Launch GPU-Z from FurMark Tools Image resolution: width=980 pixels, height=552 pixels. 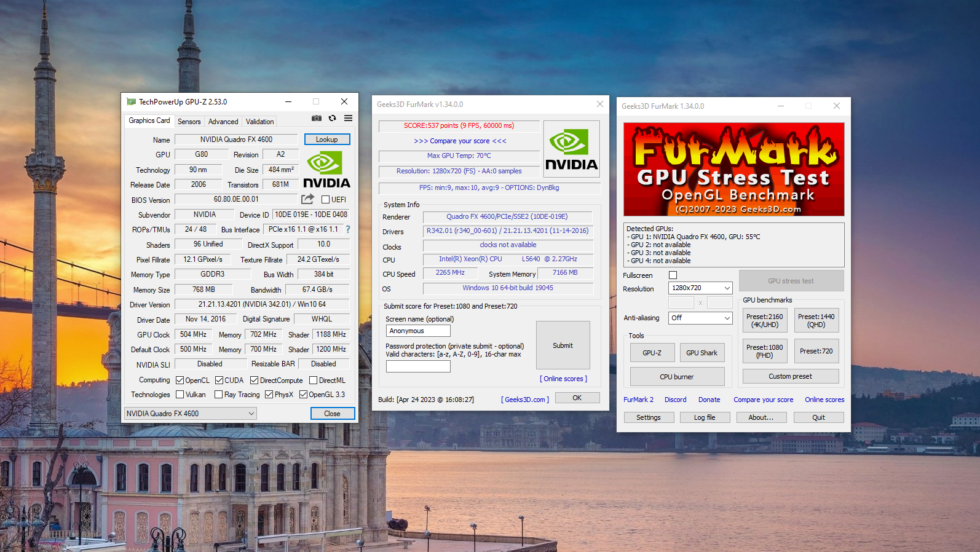click(652, 353)
